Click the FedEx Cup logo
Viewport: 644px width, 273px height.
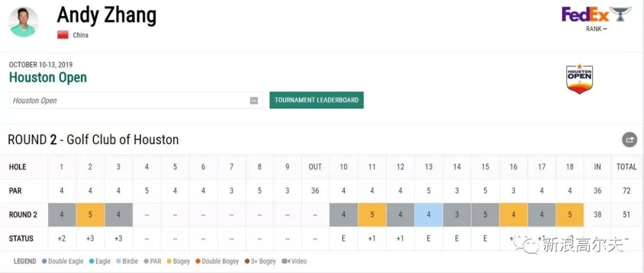click(x=596, y=14)
